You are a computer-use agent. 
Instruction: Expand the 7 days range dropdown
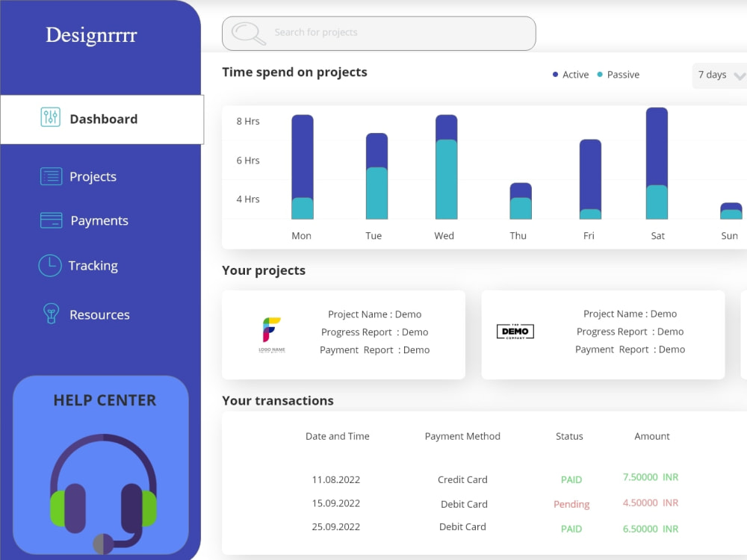[719, 75]
